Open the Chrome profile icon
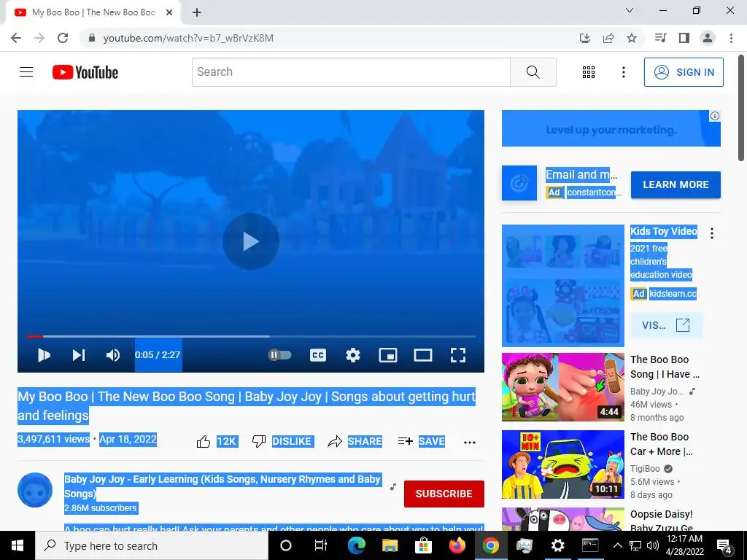Image resolution: width=747 pixels, height=560 pixels. [x=708, y=38]
